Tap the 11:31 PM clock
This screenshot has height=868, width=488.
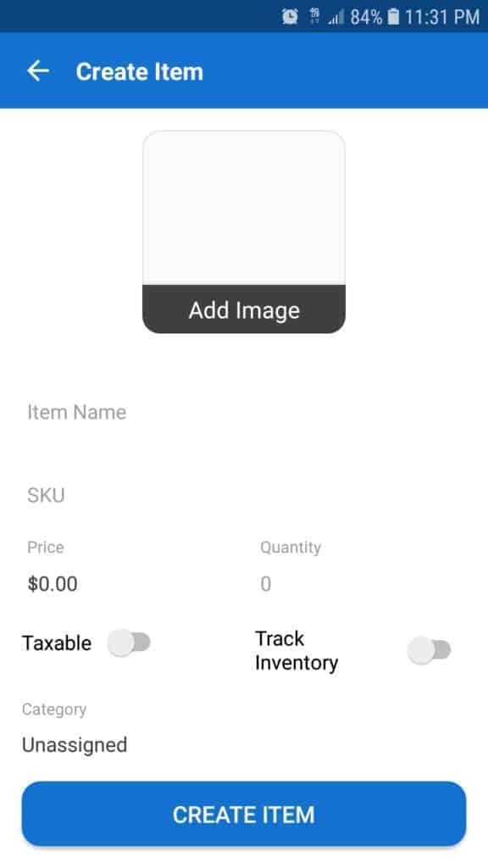coord(442,17)
